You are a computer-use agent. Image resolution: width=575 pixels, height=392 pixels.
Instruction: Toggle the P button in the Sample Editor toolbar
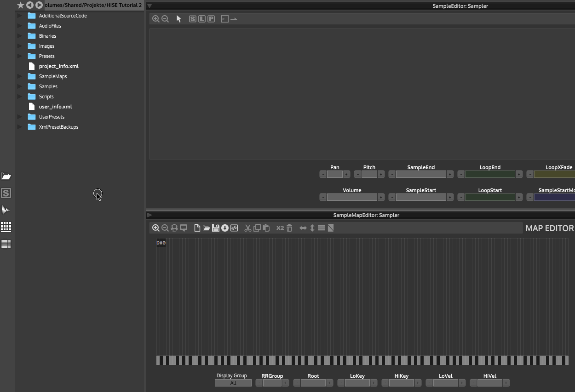(x=211, y=19)
